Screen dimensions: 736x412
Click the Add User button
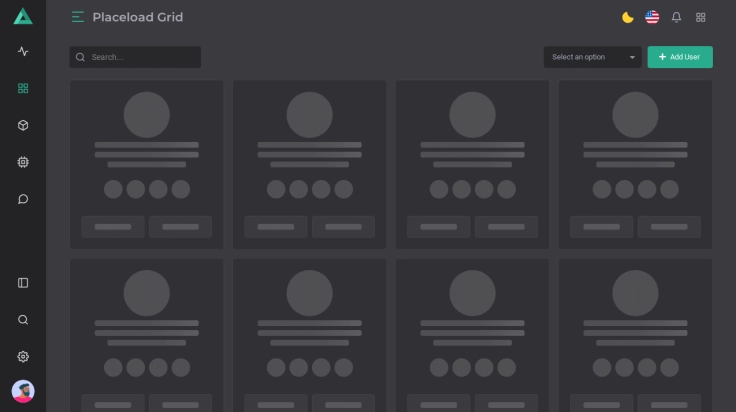[680, 57]
